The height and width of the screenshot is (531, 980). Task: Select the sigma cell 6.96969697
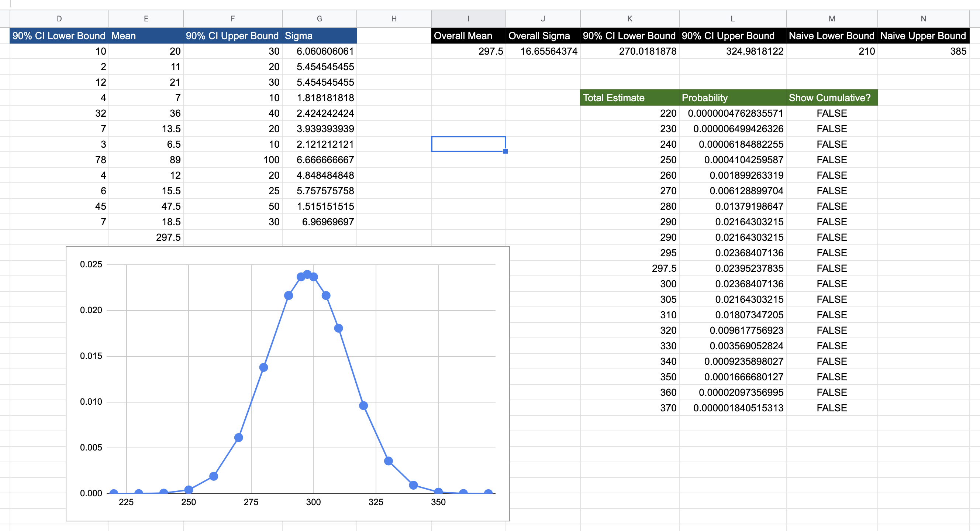point(320,222)
